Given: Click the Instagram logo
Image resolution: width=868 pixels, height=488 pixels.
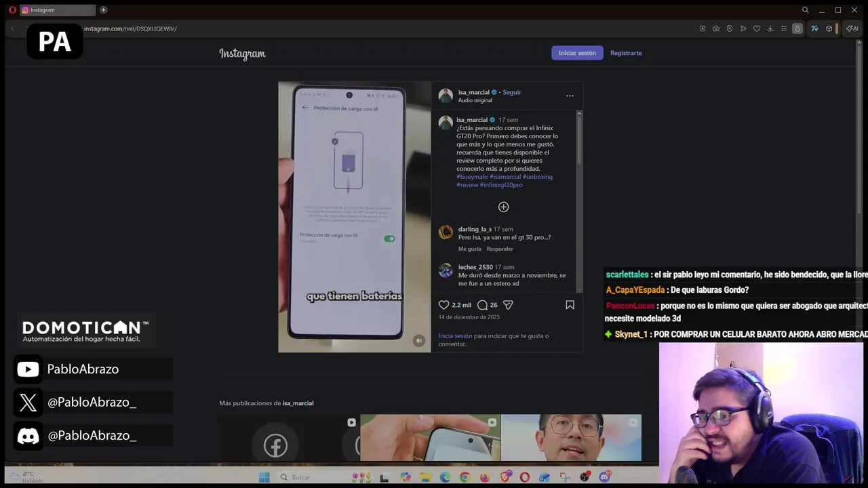Looking at the screenshot, I should (x=242, y=54).
